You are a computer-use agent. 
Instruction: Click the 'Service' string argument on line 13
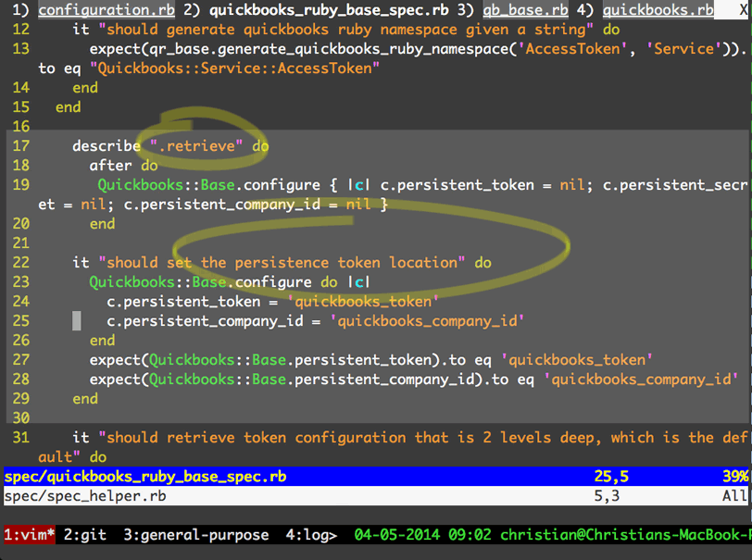tap(683, 49)
